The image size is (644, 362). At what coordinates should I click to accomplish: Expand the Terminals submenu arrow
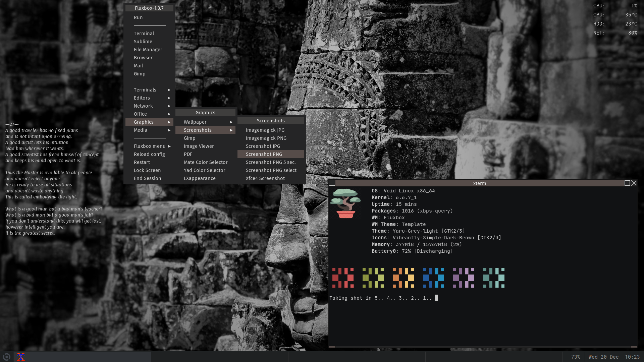[169, 90]
